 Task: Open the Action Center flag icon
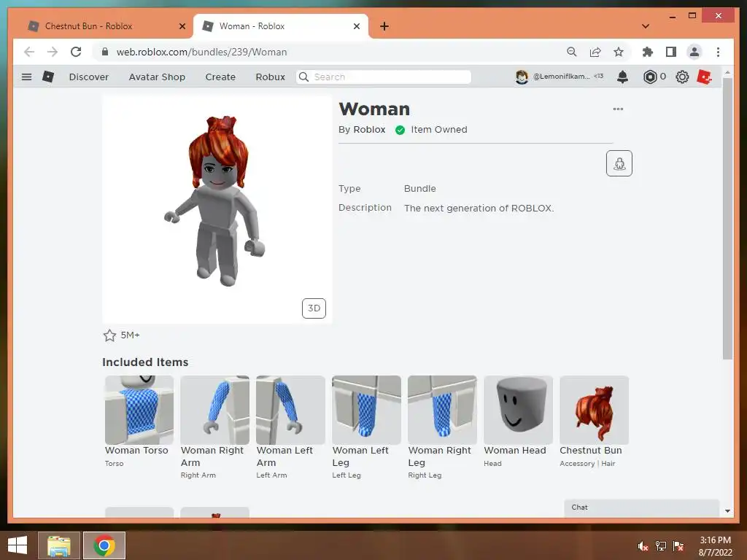coord(678,546)
